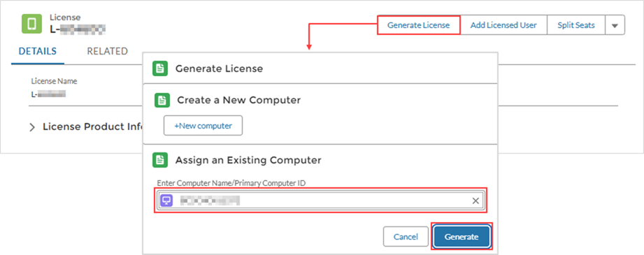Click the Create a New Computer section icon
This screenshot has width=644, height=255.
162,100
